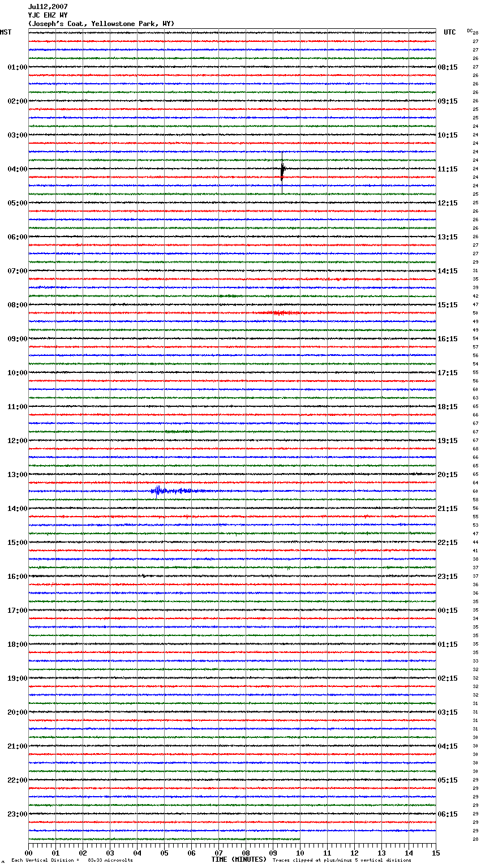This screenshot has width=481, height=868.
Task: Click the date header "Jul12,2007"
Action: (48, 7)
